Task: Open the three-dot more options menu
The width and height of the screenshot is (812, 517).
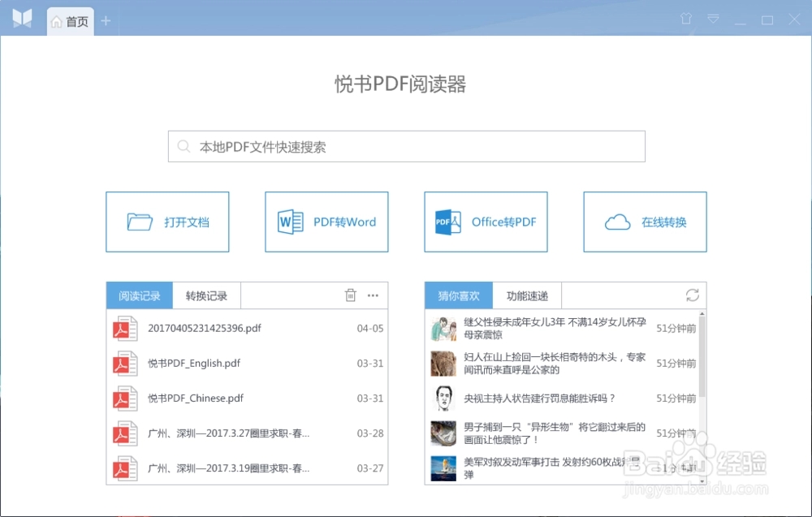Action: (x=373, y=295)
